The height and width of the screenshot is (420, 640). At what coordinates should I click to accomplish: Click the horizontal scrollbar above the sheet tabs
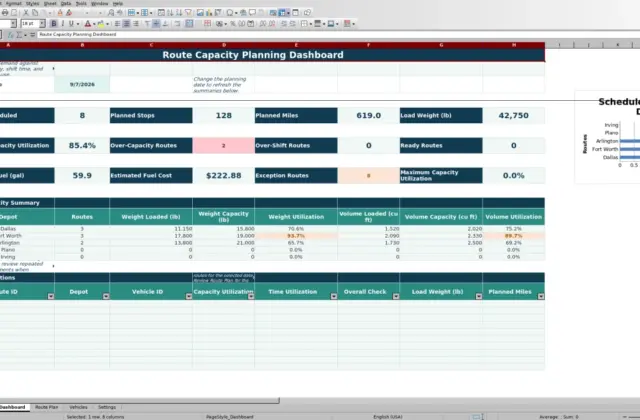point(139,400)
